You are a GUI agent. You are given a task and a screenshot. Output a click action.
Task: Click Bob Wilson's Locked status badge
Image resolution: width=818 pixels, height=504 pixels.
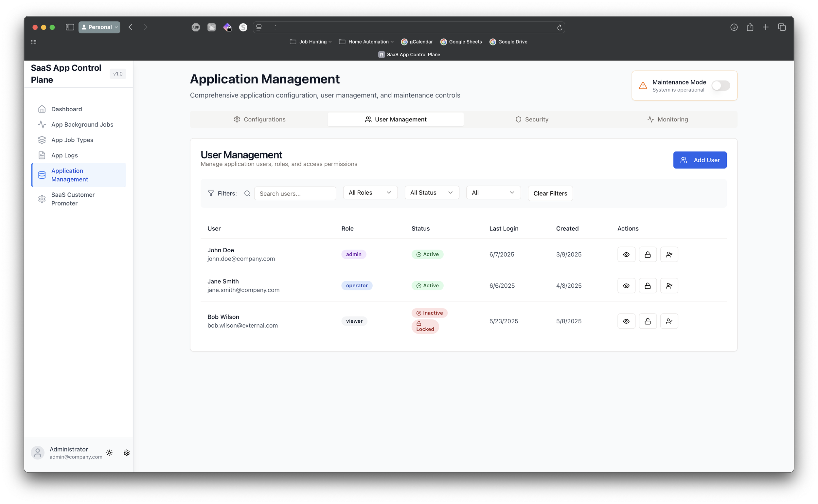click(425, 327)
